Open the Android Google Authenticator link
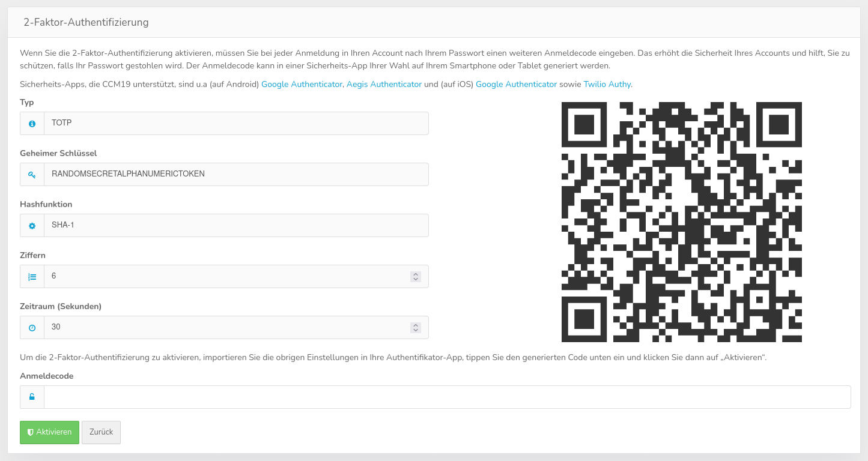 [302, 85]
